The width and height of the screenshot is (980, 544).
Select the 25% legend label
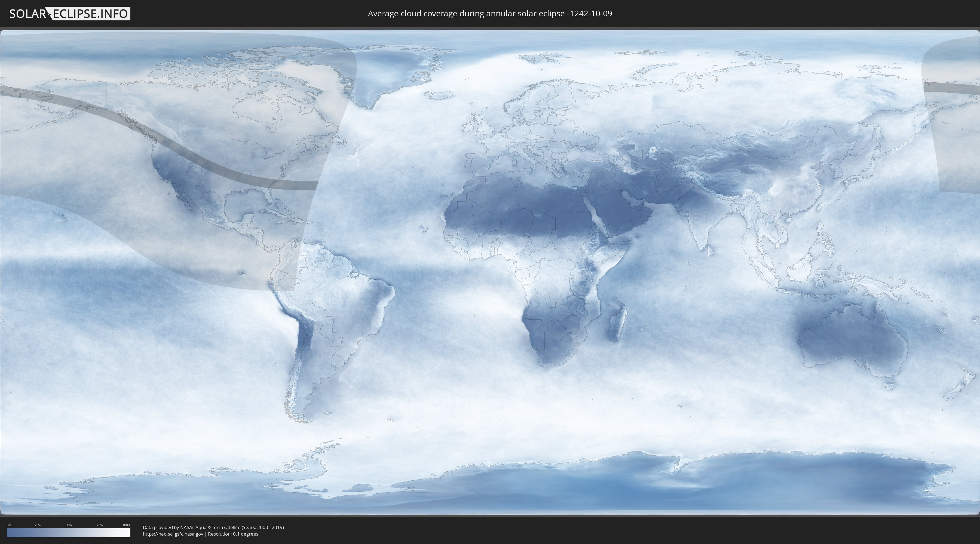[x=38, y=525]
